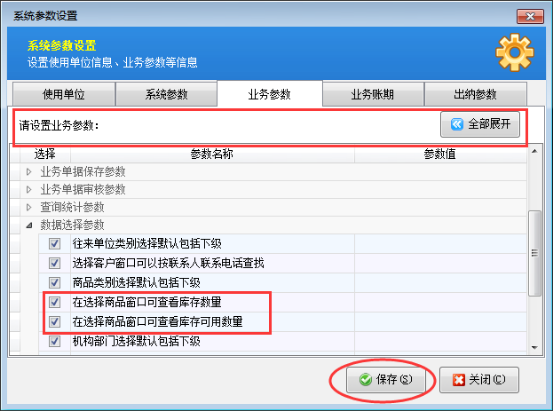Toggle 选择客户窗口可以按联系人联系电话查找 checkbox
The width and height of the screenshot is (554, 412).
click(54, 263)
